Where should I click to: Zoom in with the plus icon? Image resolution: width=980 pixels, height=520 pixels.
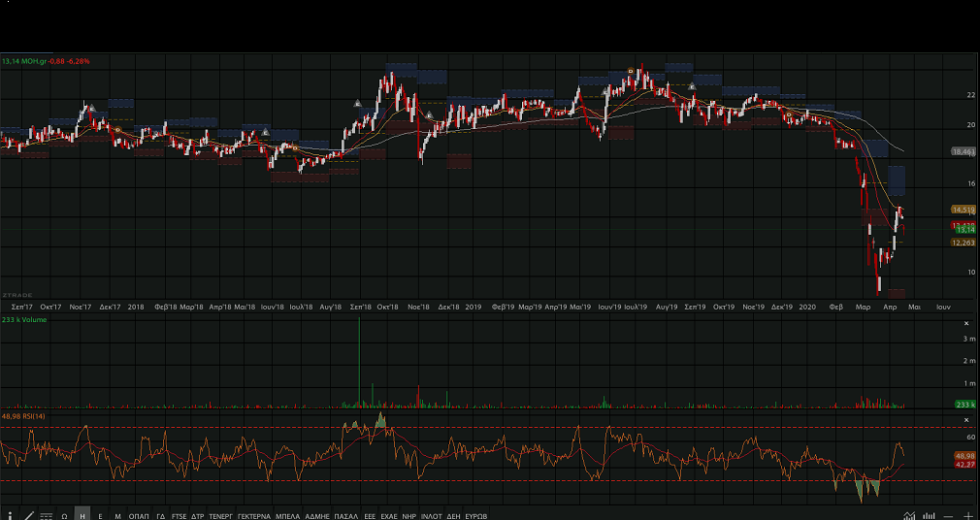pyautogui.click(x=967, y=515)
